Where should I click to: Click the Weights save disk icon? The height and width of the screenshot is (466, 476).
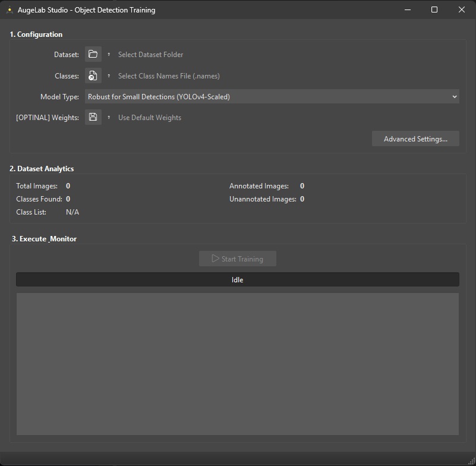93,117
